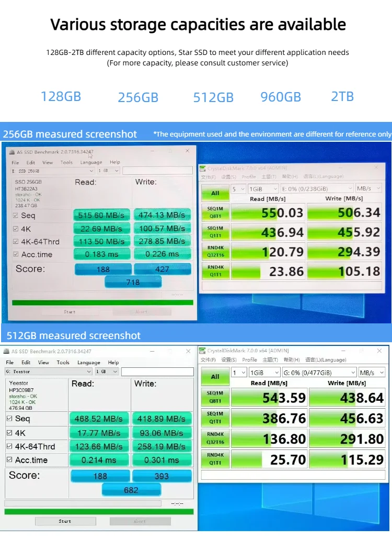
Task: Click All button in E: CrystalDiskMark window
Action: [x=215, y=193]
